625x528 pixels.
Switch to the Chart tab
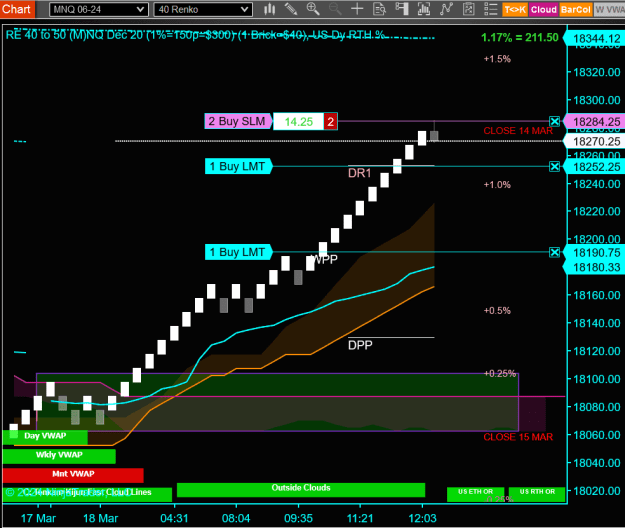pyautogui.click(x=17, y=9)
